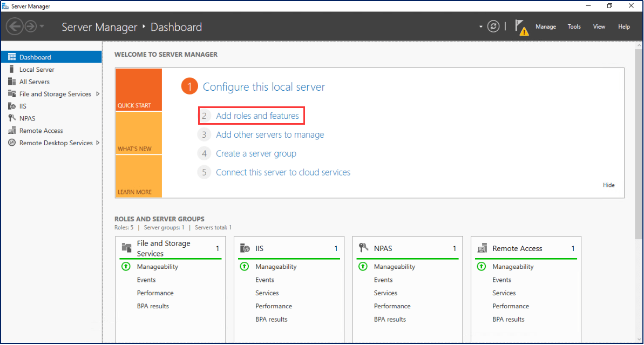Click Connect this server to cloud services
Image resolution: width=644 pixels, height=345 pixels.
click(283, 172)
